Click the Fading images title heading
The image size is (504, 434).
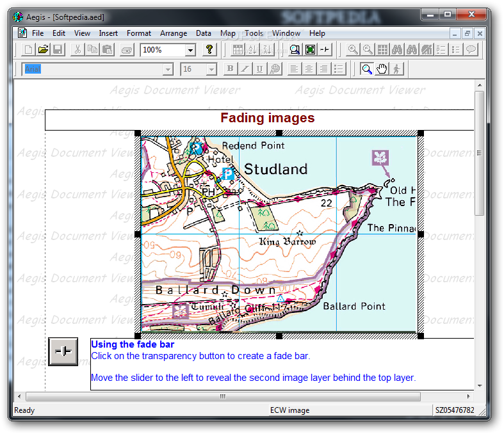pyautogui.click(x=268, y=118)
